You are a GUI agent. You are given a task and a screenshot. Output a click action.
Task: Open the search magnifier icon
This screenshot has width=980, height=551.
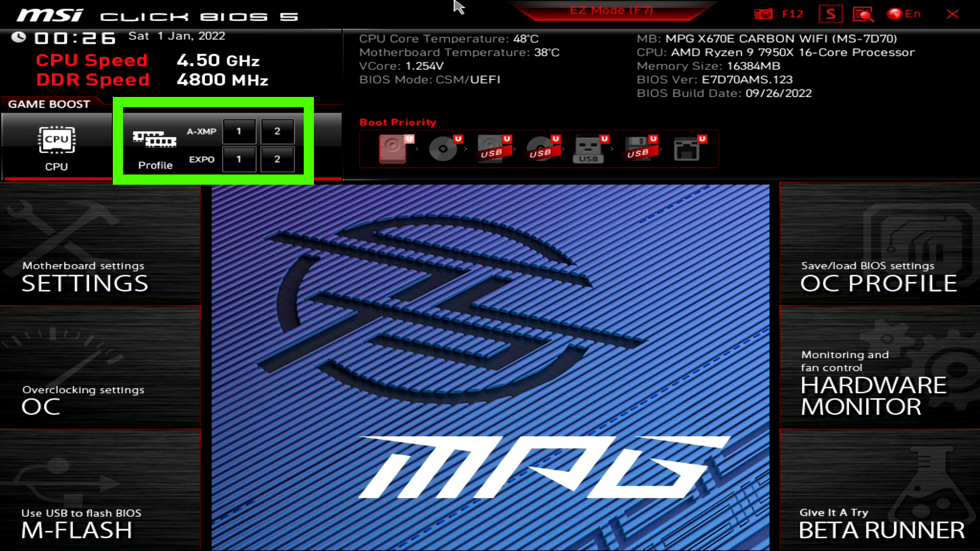pyautogui.click(x=863, y=14)
